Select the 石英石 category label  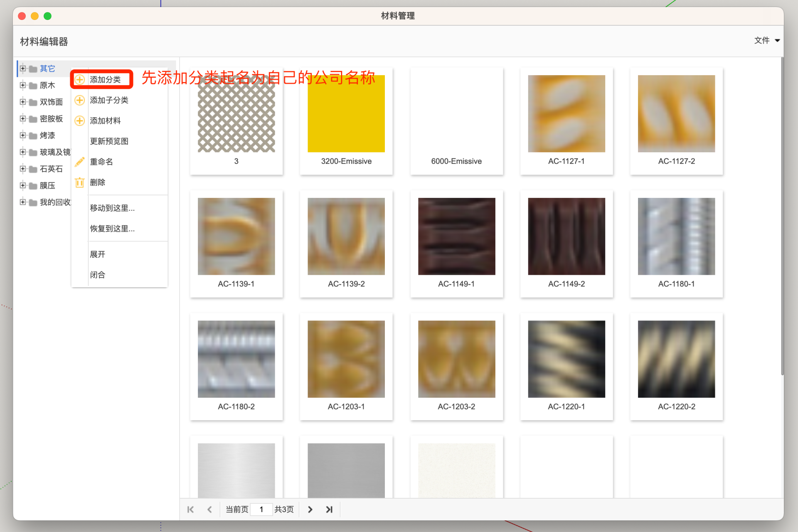(x=51, y=169)
